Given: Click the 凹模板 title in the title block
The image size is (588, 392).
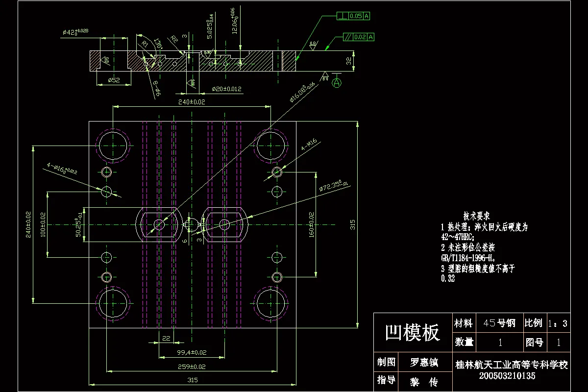Looking at the screenshot, I should pos(412,332).
